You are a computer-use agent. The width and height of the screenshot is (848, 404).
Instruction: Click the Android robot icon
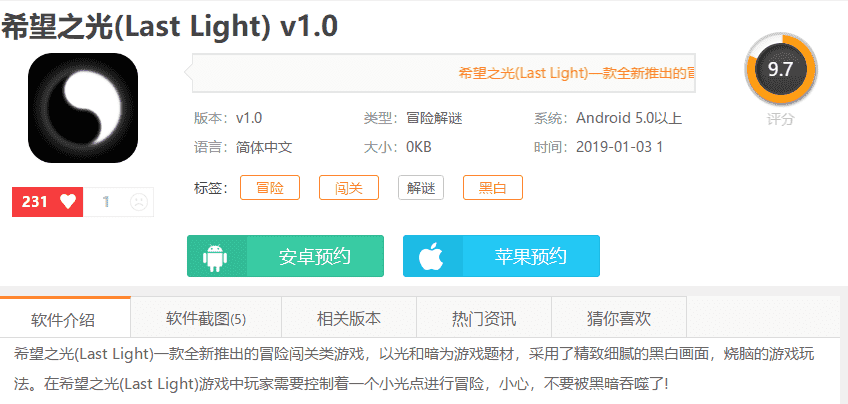(215, 257)
